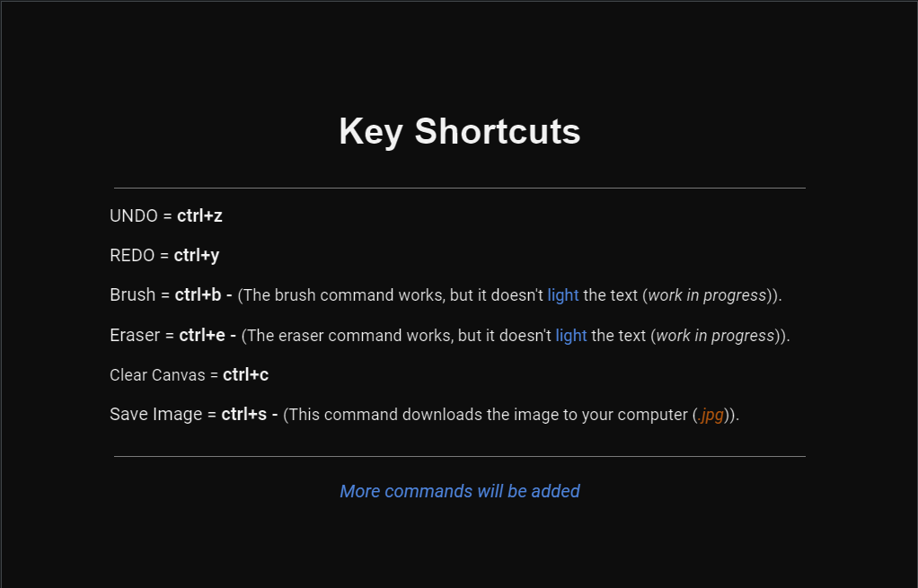Click the ctrl+y shortcut text
Screen dimensions: 918x588
pos(197,256)
